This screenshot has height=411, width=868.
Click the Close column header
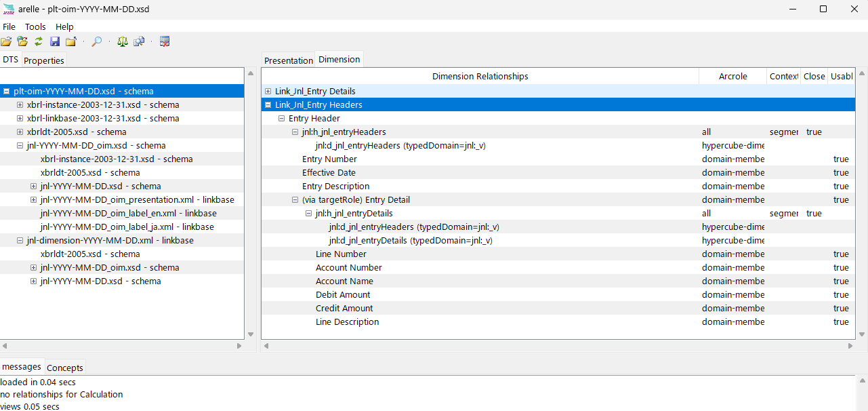click(x=814, y=76)
